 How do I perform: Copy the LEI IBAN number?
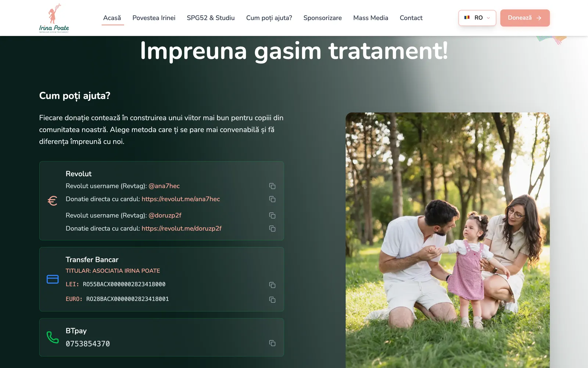click(x=272, y=285)
